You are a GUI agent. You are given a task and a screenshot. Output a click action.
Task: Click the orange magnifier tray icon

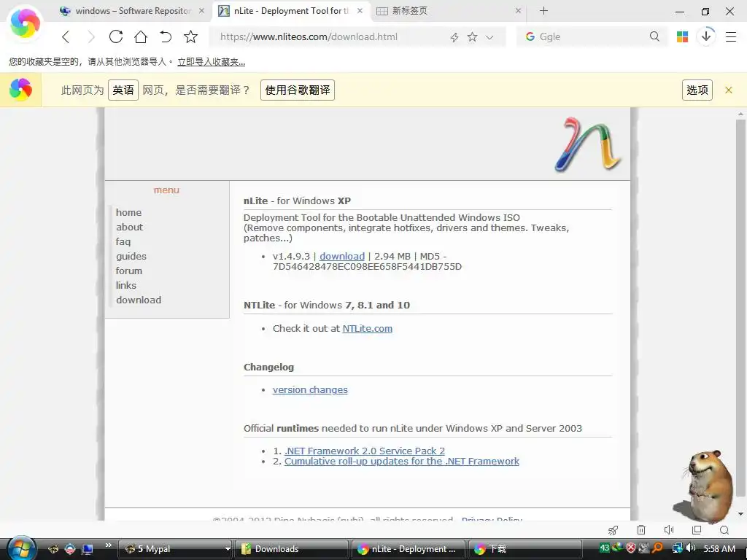tap(657, 548)
